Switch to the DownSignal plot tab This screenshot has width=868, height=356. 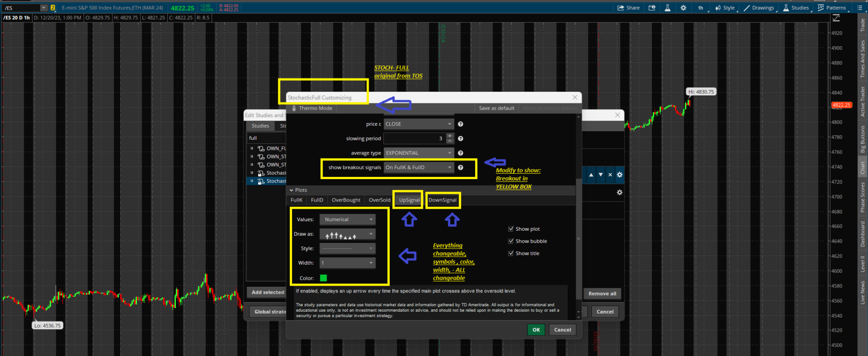pyautogui.click(x=442, y=200)
